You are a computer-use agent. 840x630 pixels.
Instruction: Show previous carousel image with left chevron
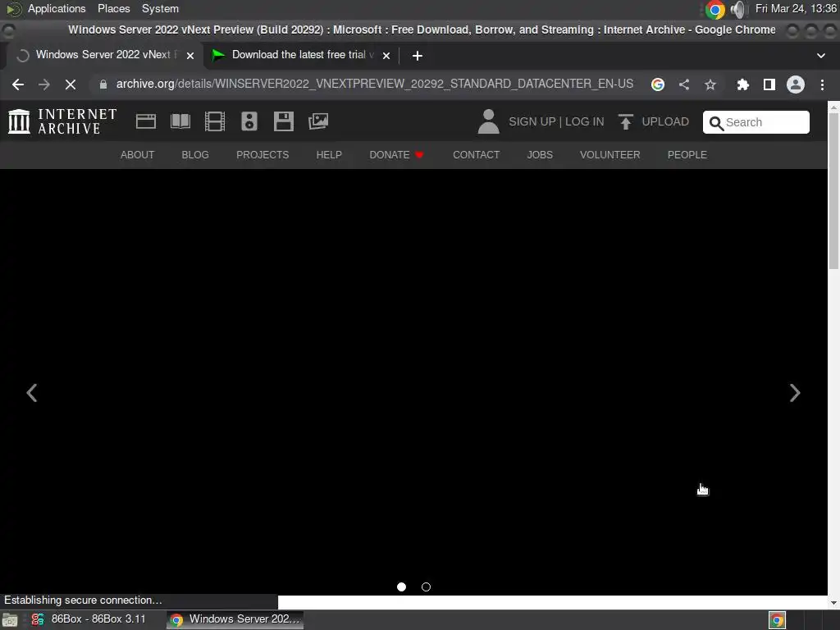[32, 393]
